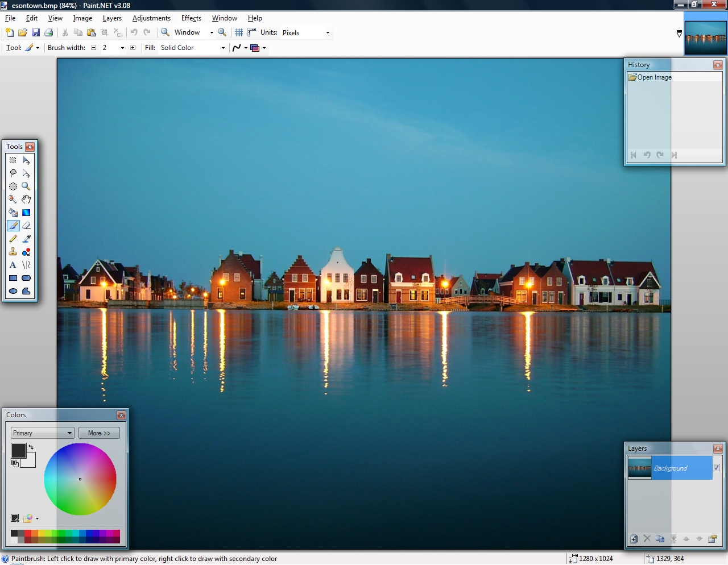Toggle the pixel grid display
728x565 pixels.
tap(239, 32)
